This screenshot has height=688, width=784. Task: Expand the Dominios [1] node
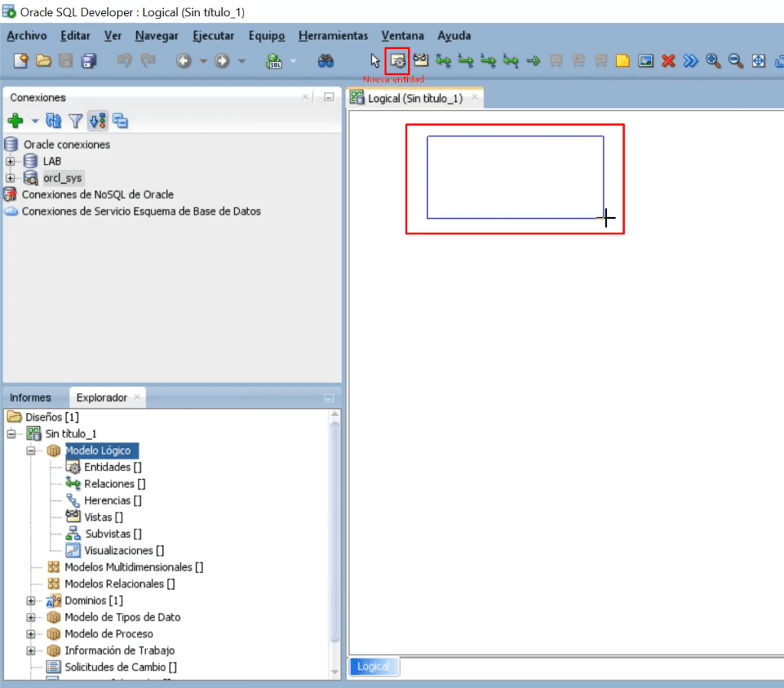pos(31,601)
